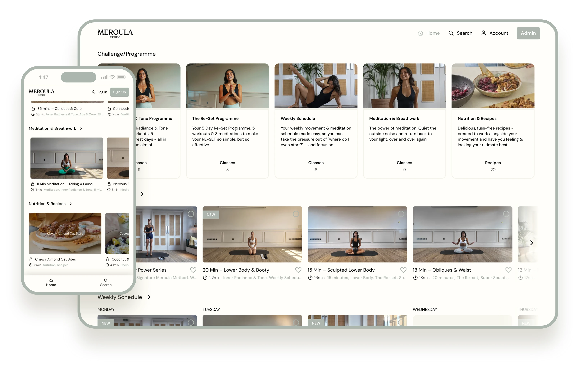Viewport: 588px width, 377px height.
Task: Open Search from top navigation
Action: pyautogui.click(x=460, y=33)
